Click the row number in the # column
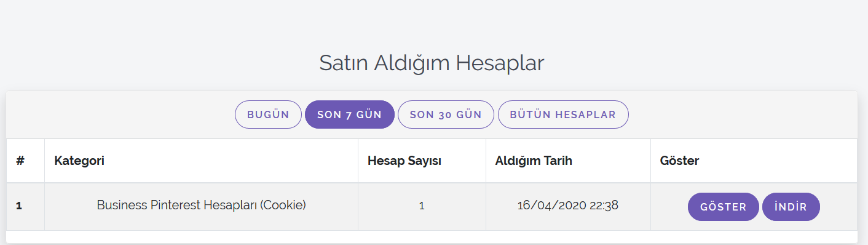The height and width of the screenshot is (245, 868). [x=19, y=206]
